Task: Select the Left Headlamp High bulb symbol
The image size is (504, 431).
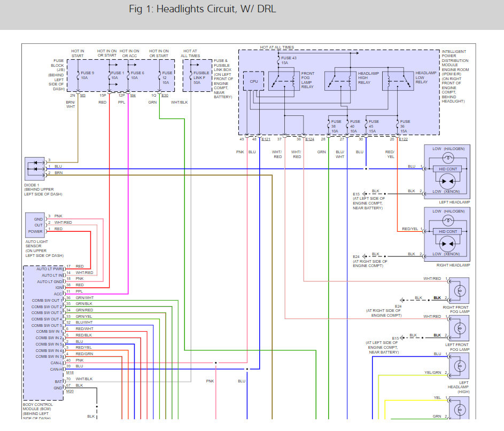Action: click(x=459, y=366)
